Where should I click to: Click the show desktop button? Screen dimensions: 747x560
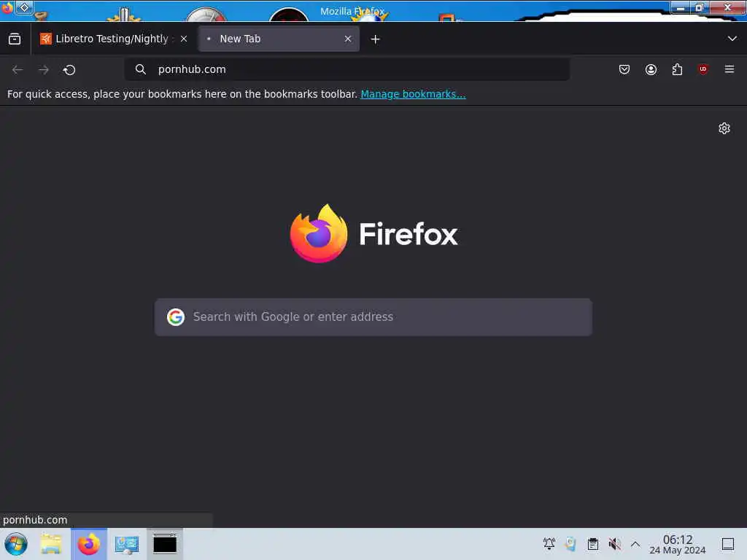728,544
